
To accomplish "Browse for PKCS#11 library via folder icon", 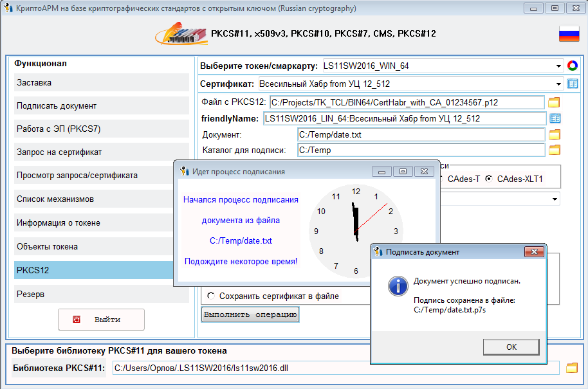I will pos(571,368).
